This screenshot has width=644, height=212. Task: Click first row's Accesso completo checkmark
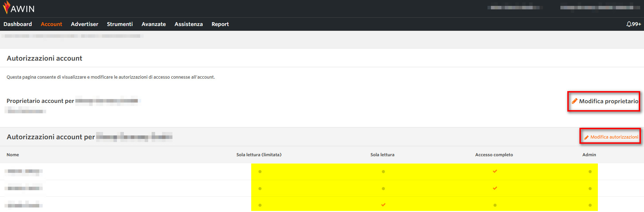pyautogui.click(x=495, y=171)
